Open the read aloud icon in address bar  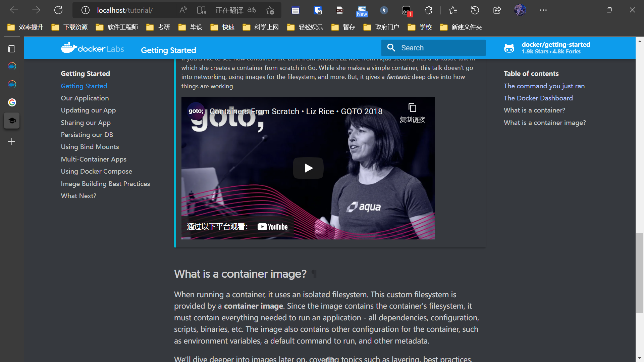183,10
